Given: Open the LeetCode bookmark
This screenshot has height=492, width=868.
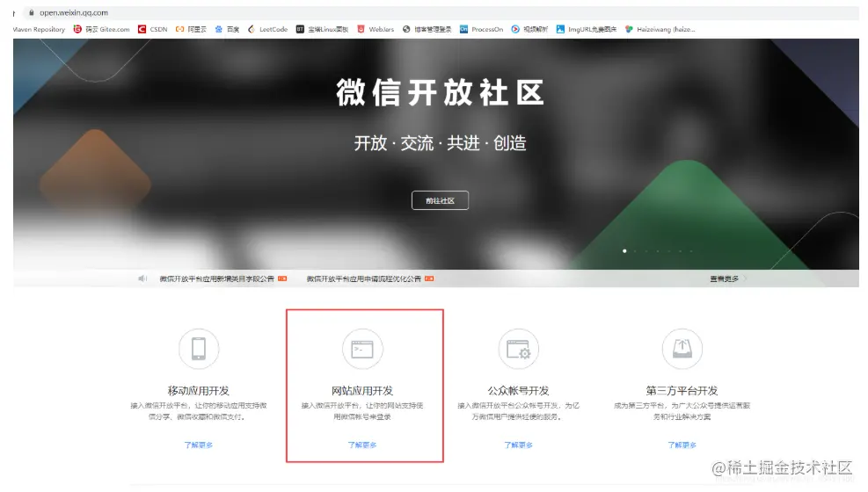Looking at the screenshot, I should (x=268, y=29).
